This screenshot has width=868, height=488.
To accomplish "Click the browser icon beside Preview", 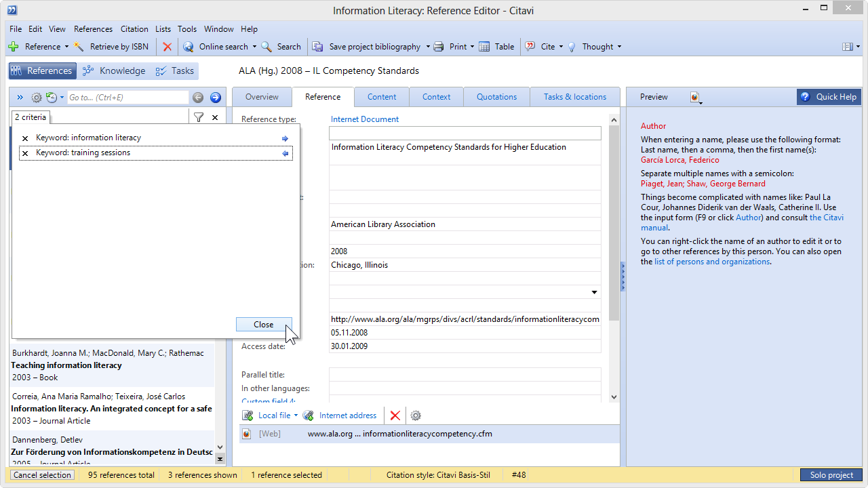I will click(x=695, y=98).
